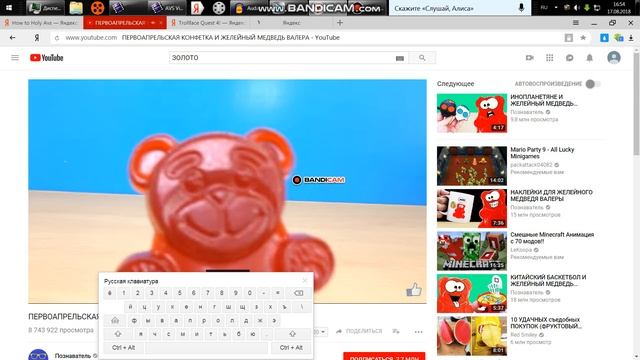The height and width of the screenshot is (360, 640).
Task: Click the Minecraft 16:35 thumbnail
Action: coord(471,251)
